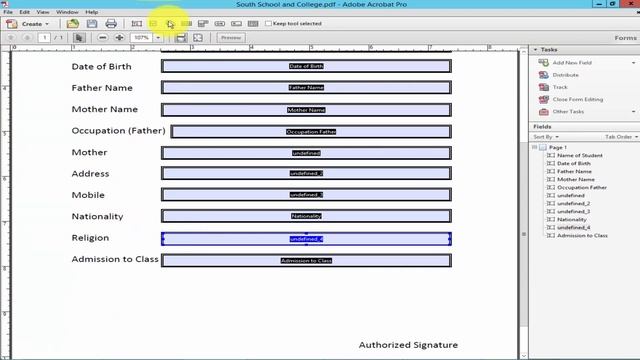Open the Help menu
The height and width of the screenshot is (360, 640).
click(x=91, y=12)
